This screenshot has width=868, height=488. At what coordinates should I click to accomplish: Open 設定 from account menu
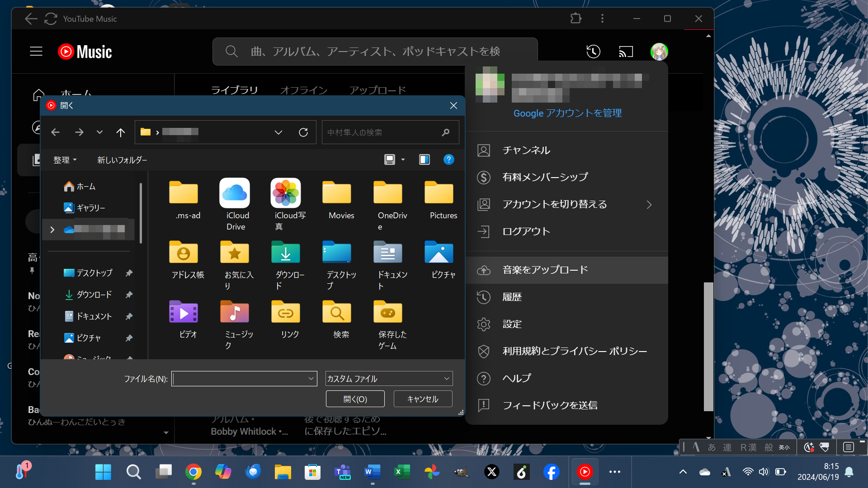(x=566, y=324)
